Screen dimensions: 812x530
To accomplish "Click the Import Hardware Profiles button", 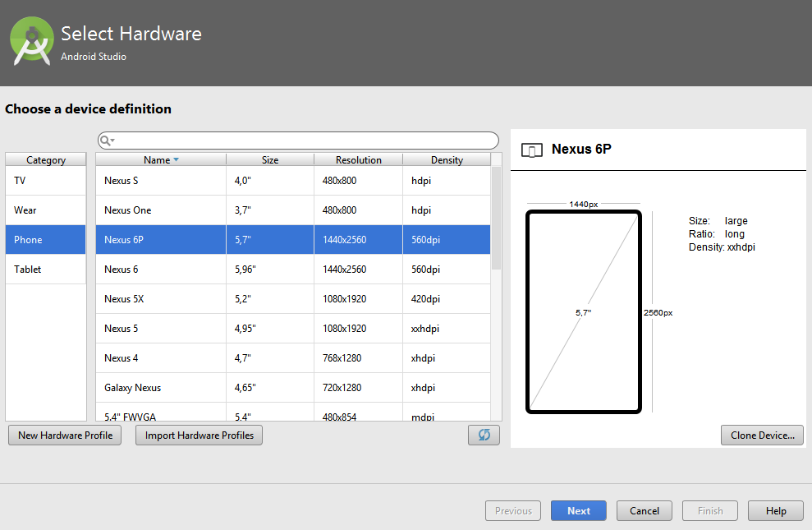I will 199,436.
